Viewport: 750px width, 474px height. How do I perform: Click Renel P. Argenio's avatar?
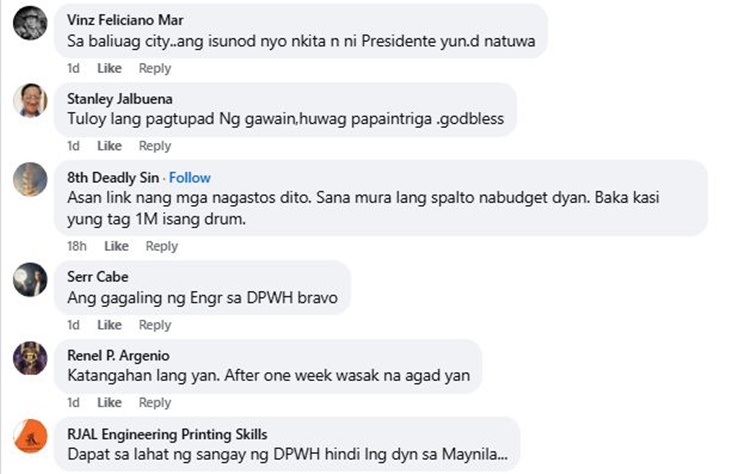[x=30, y=358]
